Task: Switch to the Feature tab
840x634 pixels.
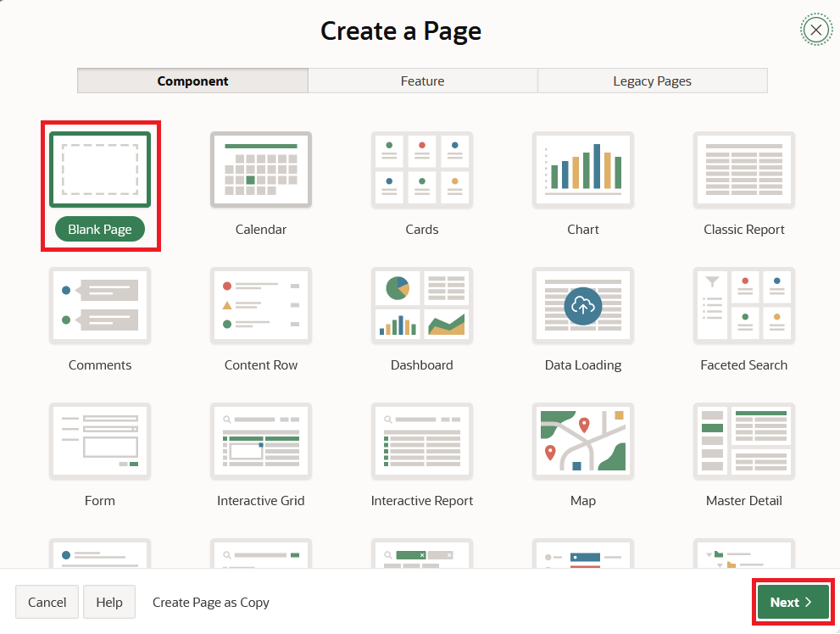Action: point(422,81)
